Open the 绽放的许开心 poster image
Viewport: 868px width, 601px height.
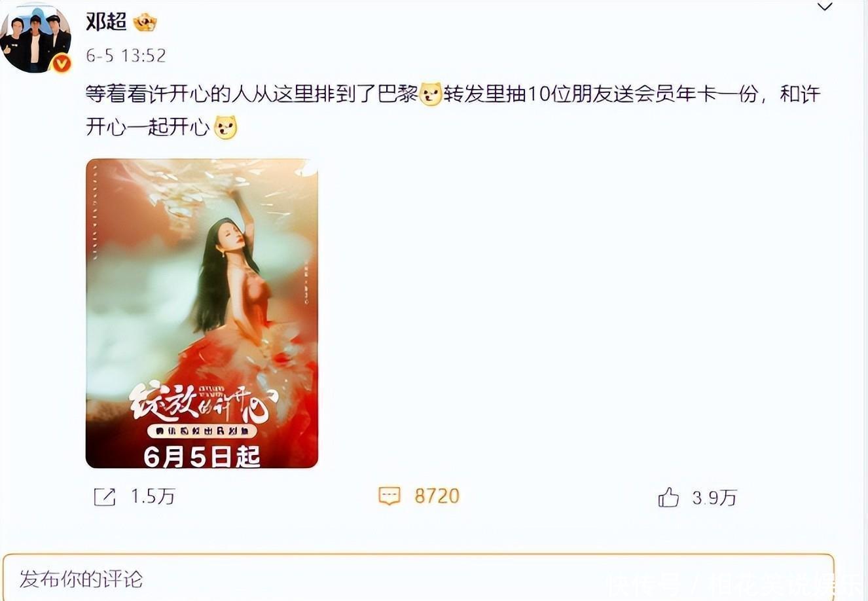click(202, 313)
